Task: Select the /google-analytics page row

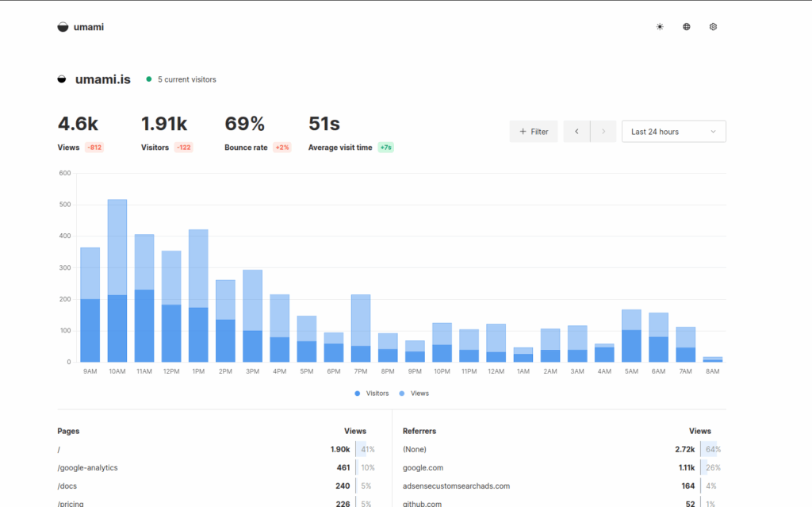Action: [x=216, y=467]
